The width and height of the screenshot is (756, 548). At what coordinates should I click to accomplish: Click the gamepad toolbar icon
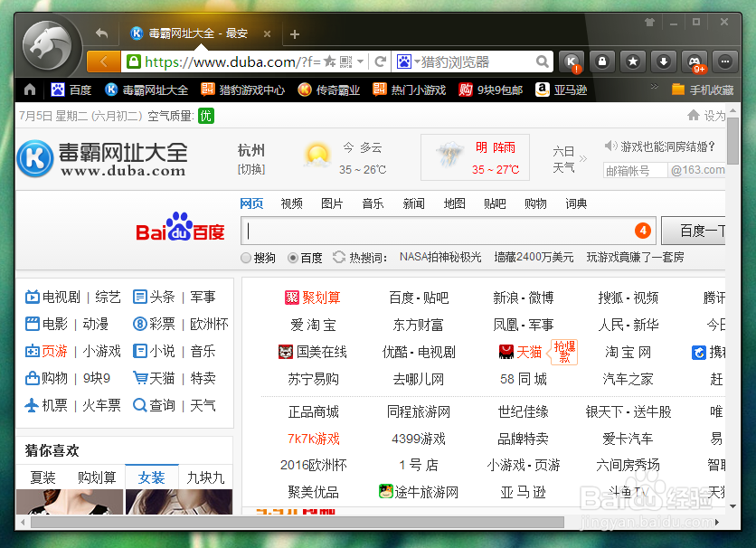click(x=695, y=61)
